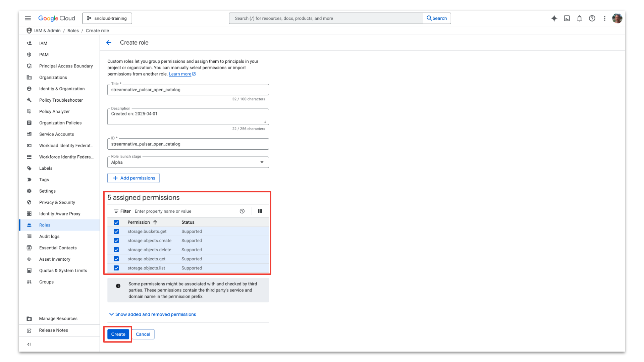
Task: Click the filter icon in the permissions table
Action: (116, 211)
